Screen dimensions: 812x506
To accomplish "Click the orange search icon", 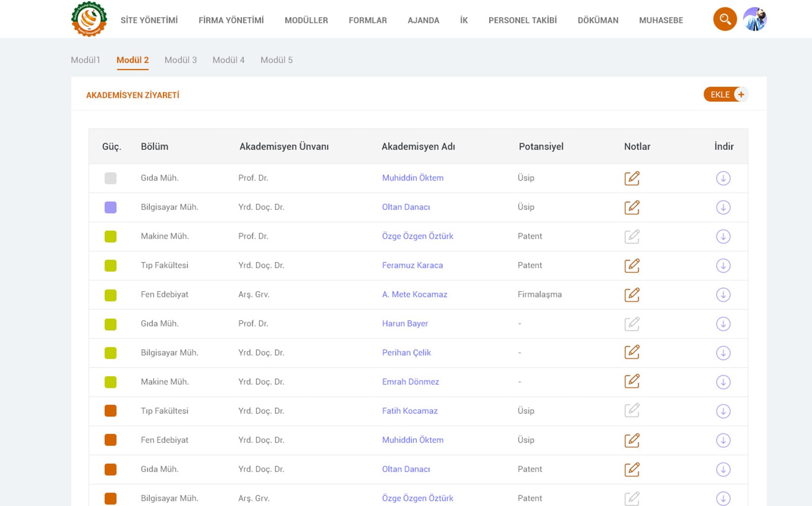I will tap(725, 19).
